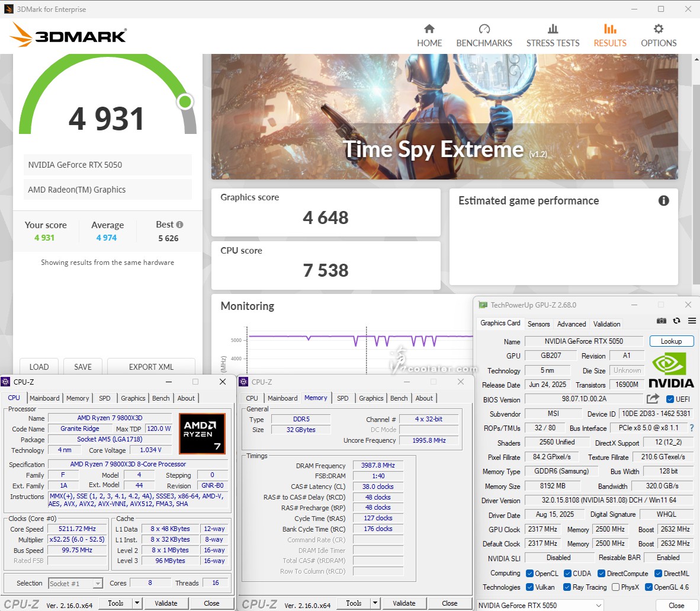The width and height of the screenshot is (700, 611).
Task: Click EXPORT XML button
Action: (x=151, y=367)
